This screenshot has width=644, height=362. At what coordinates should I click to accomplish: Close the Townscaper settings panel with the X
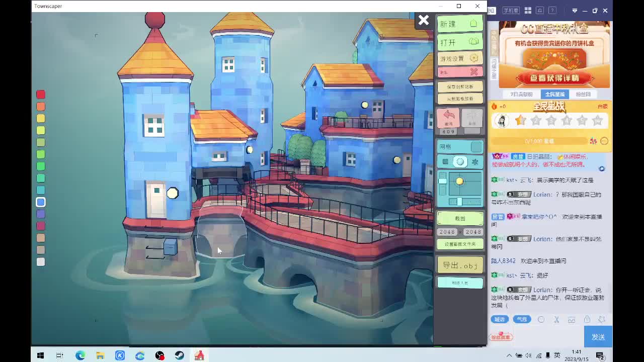coord(424,20)
